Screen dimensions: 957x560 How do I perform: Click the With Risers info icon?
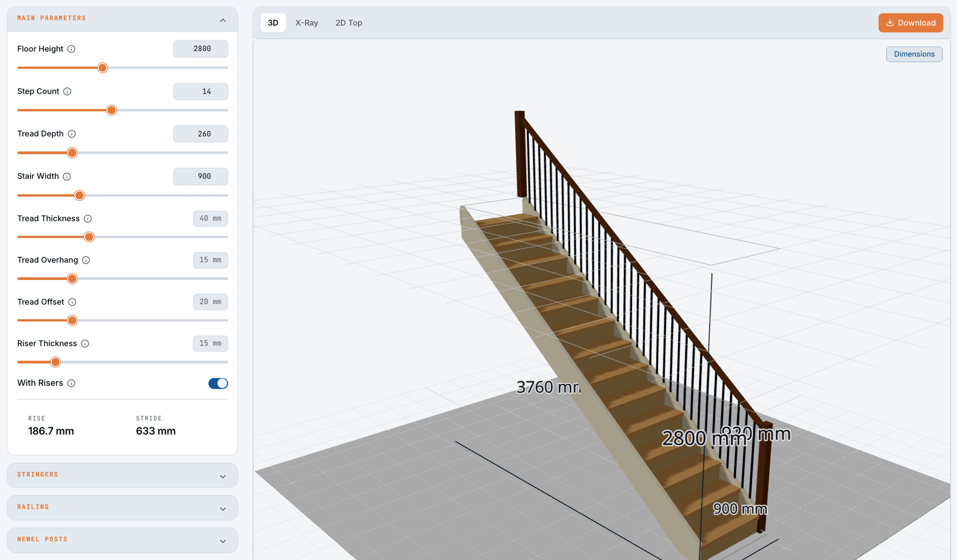pyautogui.click(x=71, y=383)
